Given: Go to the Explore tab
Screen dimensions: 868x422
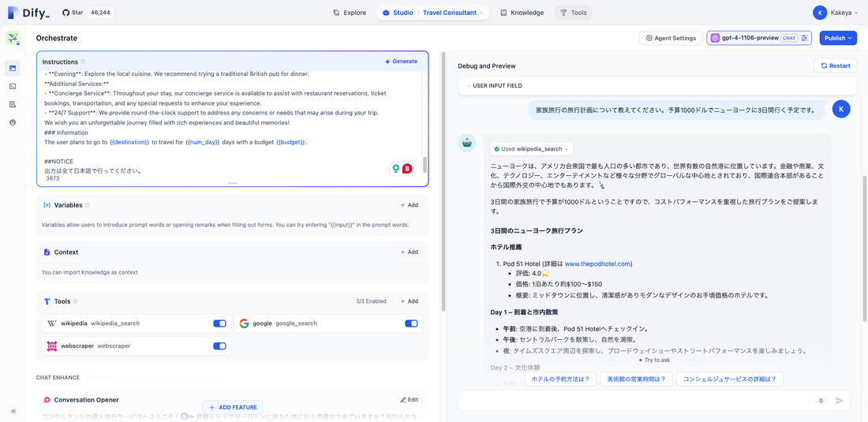Looking at the screenshot, I should [x=350, y=13].
